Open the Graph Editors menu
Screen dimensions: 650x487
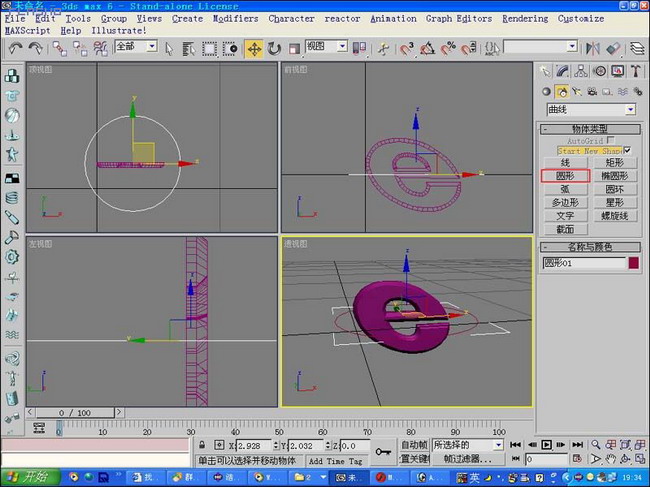coord(459,19)
